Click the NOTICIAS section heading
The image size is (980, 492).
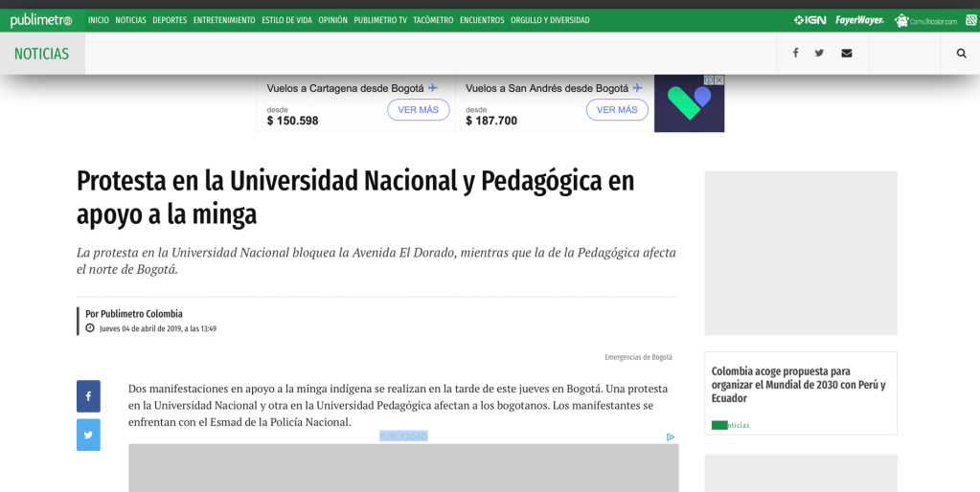click(41, 54)
